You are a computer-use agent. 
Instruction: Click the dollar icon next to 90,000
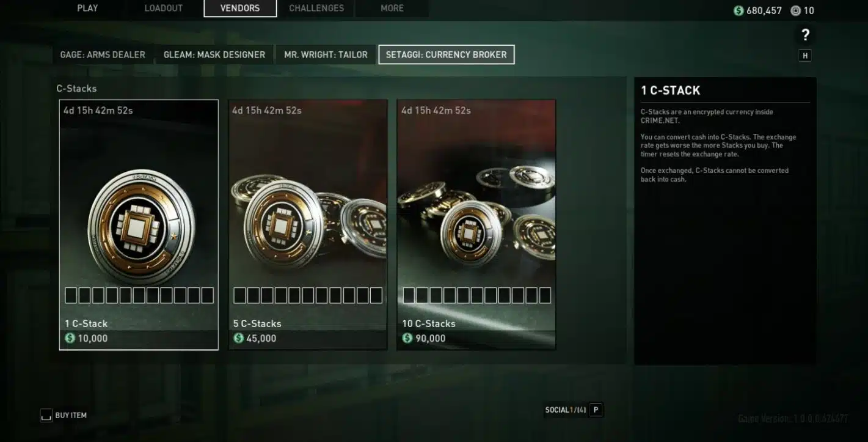pyautogui.click(x=407, y=338)
